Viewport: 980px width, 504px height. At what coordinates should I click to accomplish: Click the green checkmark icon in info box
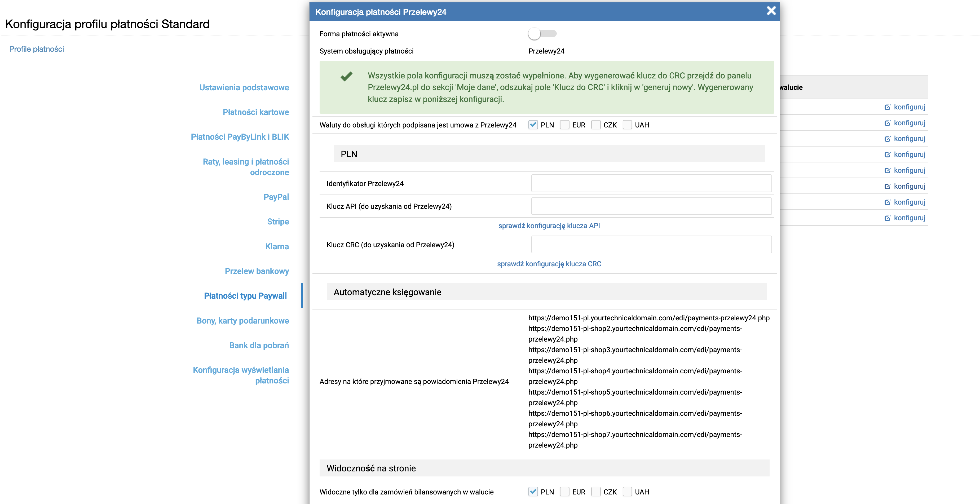coord(346,77)
